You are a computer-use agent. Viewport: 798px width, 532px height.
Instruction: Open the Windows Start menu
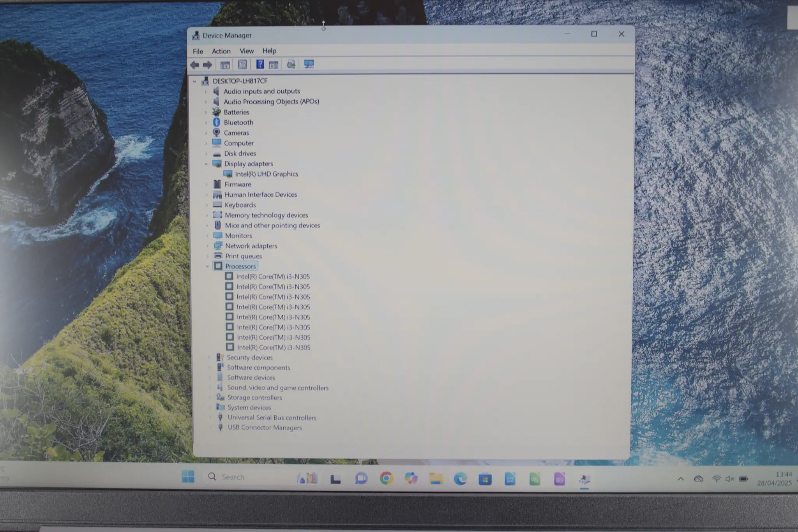(x=188, y=476)
